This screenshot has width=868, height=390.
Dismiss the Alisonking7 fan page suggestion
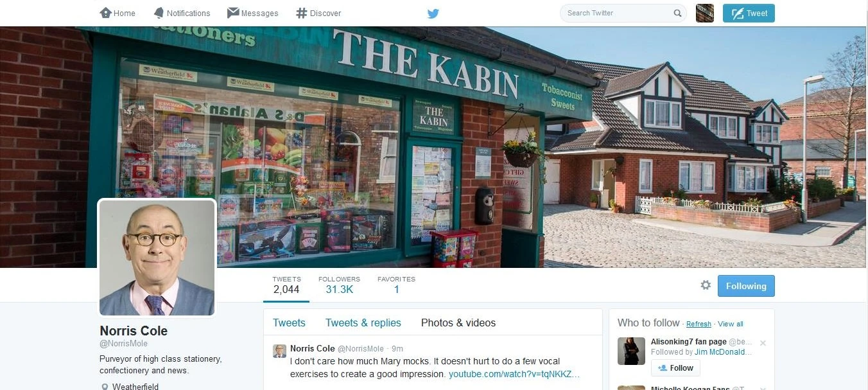763,343
